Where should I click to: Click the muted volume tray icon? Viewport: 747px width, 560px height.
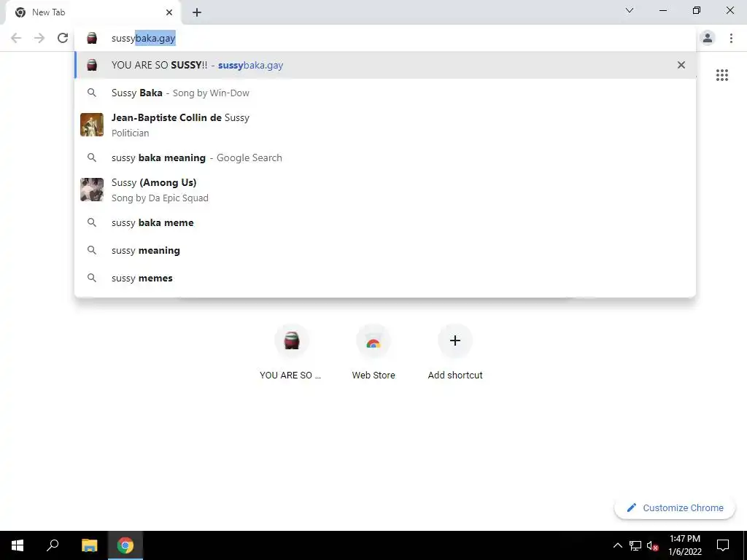[x=652, y=545]
